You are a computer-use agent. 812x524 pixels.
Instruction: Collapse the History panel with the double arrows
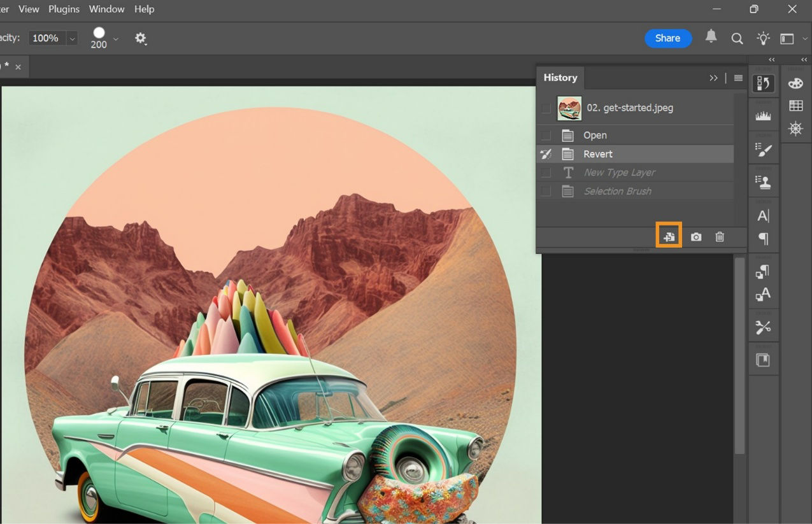tap(713, 78)
